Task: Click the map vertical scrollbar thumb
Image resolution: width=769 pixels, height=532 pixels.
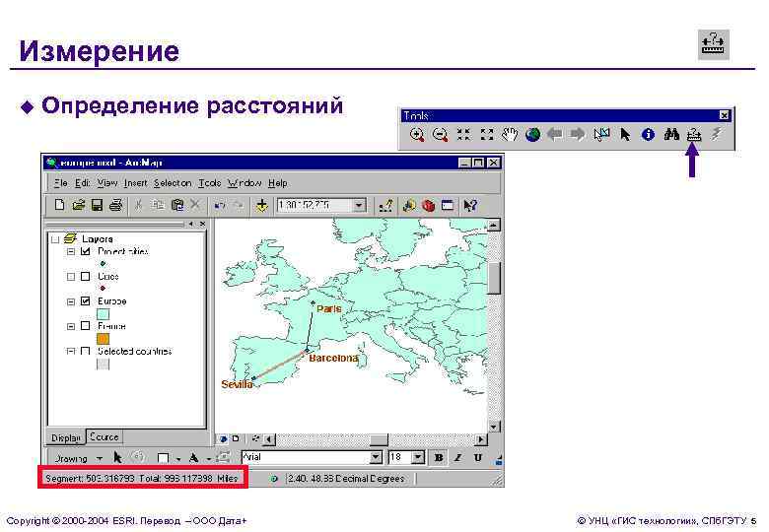Action: point(494,277)
